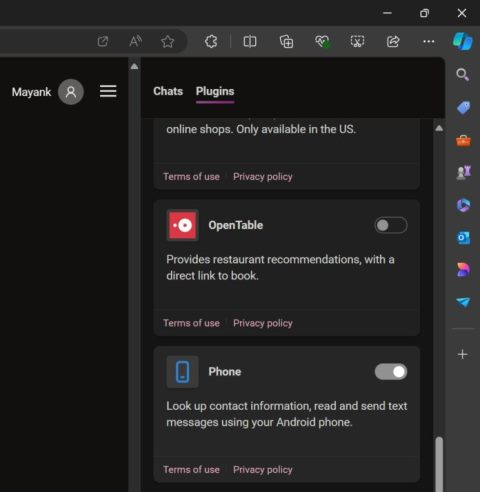Click the Share icon in toolbar

click(x=393, y=41)
